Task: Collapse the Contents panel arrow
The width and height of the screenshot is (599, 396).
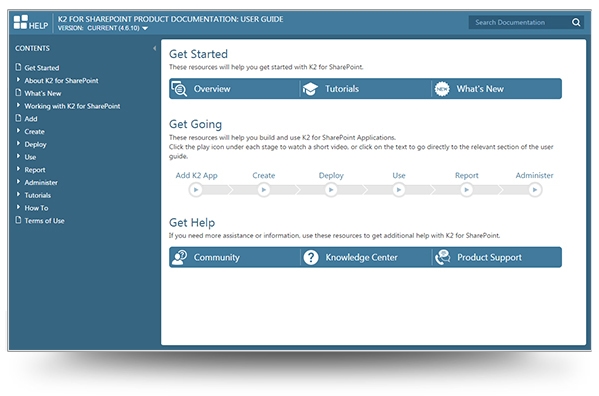Action: coord(154,48)
